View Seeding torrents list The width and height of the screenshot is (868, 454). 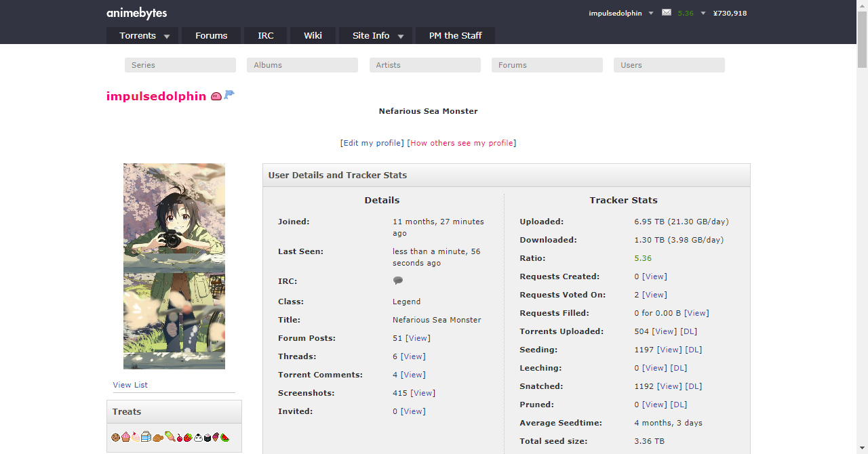tap(669, 350)
